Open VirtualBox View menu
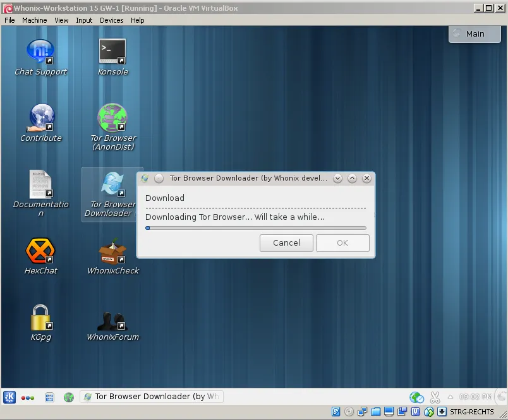 61,20
